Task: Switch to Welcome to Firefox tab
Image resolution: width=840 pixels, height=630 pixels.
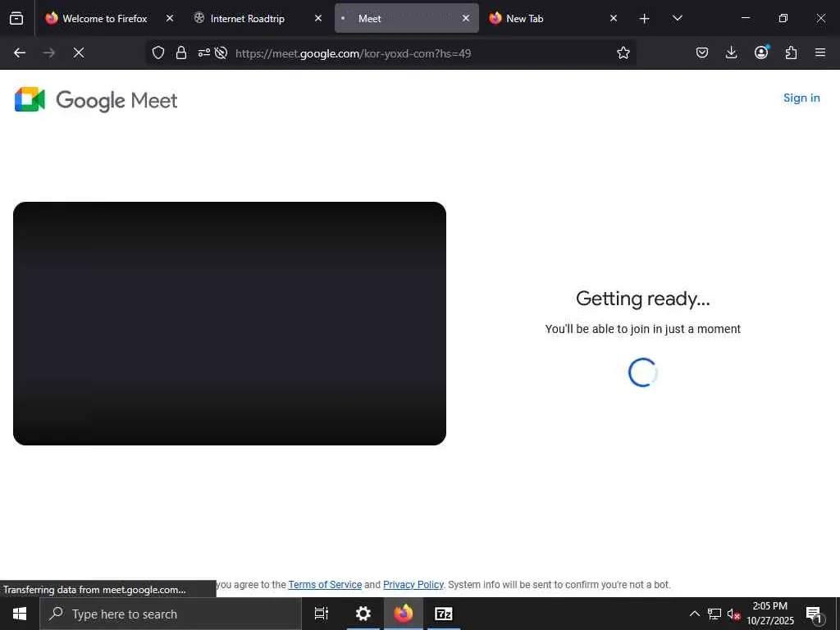Action: (x=104, y=19)
